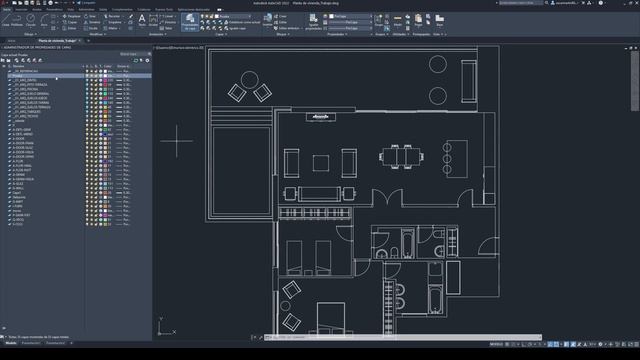This screenshot has width=640, height=360.
Task: Click color swatch of layer A-FLOR
Action: [105, 161]
